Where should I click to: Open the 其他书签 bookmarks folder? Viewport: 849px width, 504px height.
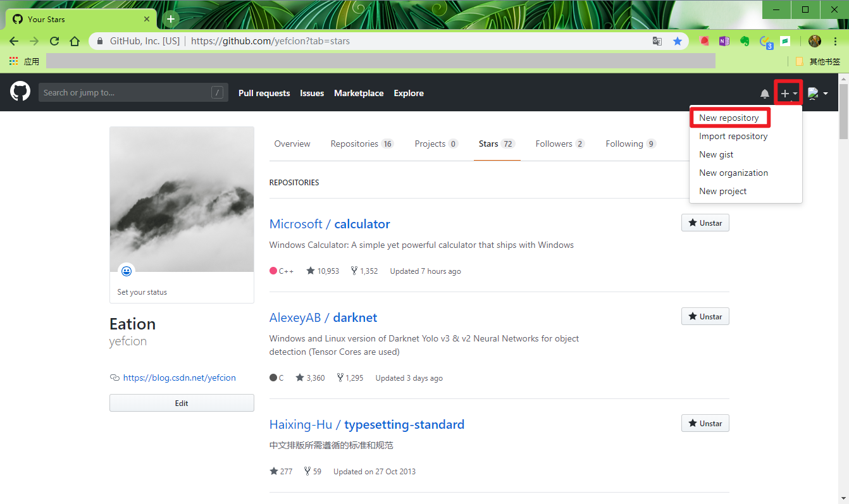point(817,61)
